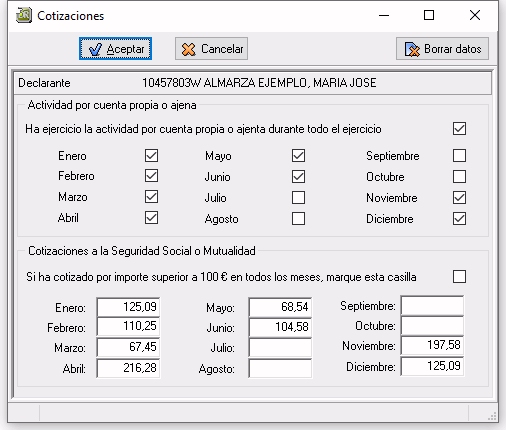This screenshot has height=430, width=506.
Task: Click Borrar datos to clear the data
Action: pyautogui.click(x=442, y=49)
